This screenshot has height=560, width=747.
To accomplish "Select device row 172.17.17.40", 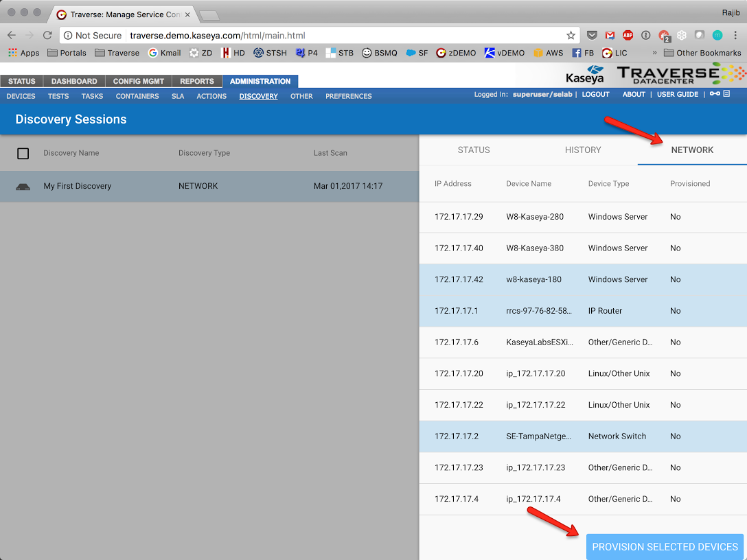I will click(583, 248).
